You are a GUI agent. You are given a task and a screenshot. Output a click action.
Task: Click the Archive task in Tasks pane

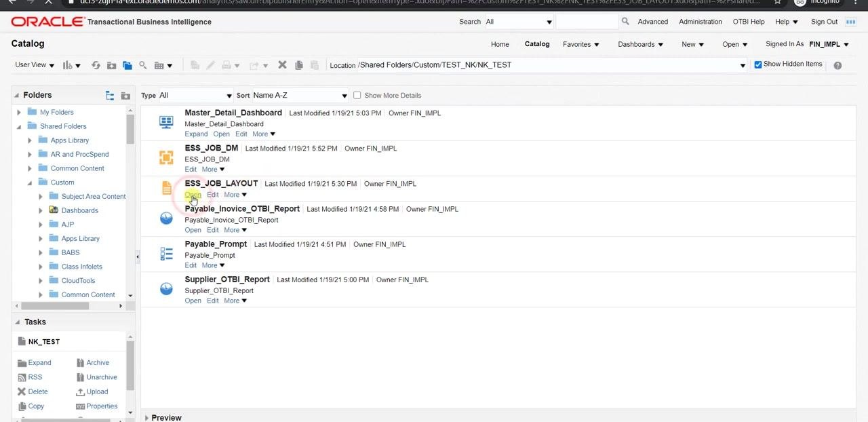(x=92, y=363)
